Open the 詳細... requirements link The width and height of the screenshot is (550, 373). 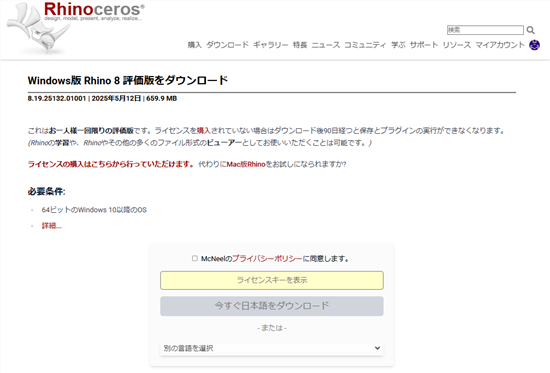(52, 226)
